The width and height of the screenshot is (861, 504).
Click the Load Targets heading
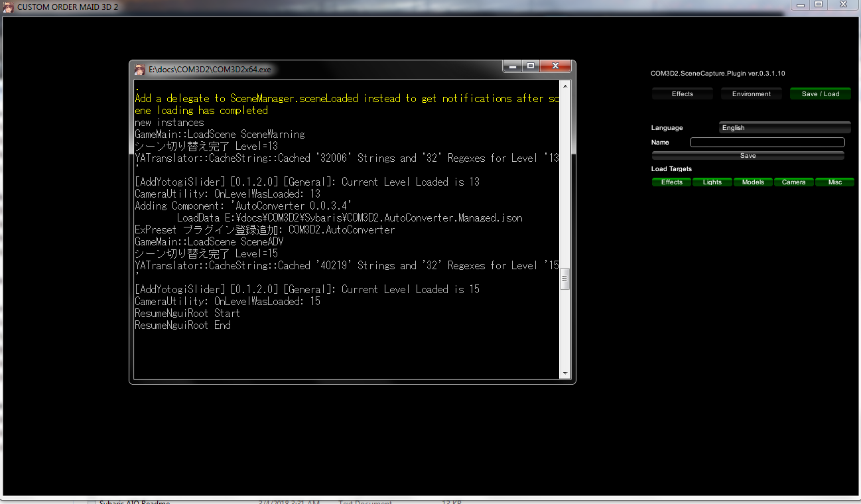click(671, 169)
